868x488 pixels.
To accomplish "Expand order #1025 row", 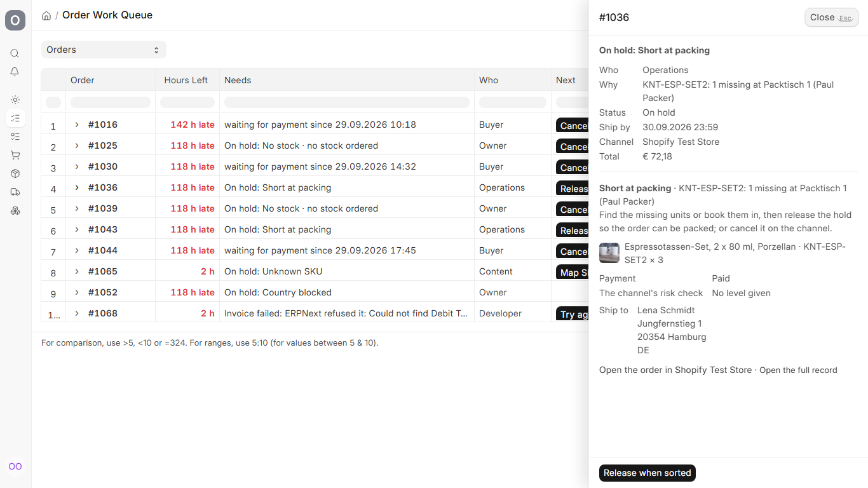I will pos(77,146).
